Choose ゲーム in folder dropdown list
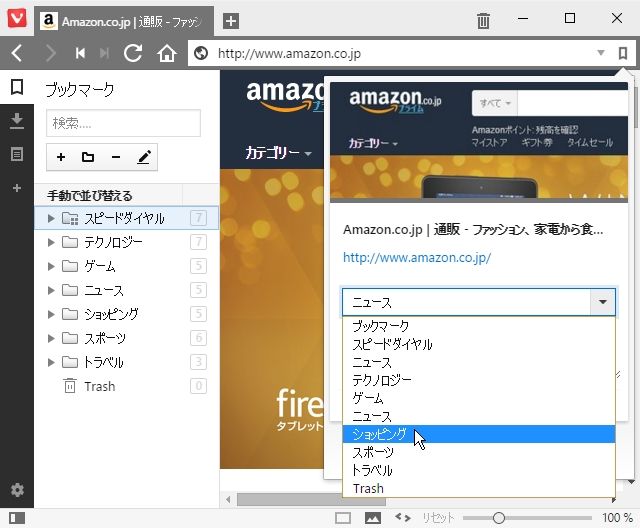Viewport: 640px width, 528px height. [478, 398]
